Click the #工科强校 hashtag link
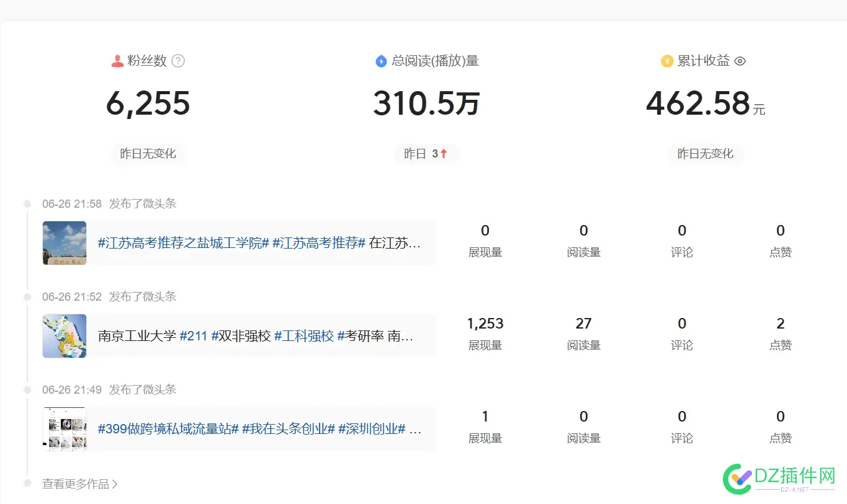 [x=304, y=336]
